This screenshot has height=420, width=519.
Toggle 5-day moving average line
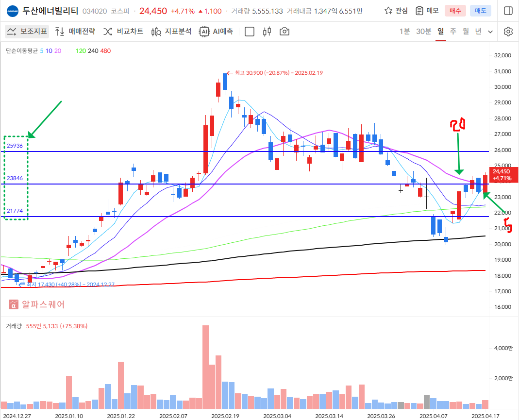pyautogui.click(x=42, y=51)
